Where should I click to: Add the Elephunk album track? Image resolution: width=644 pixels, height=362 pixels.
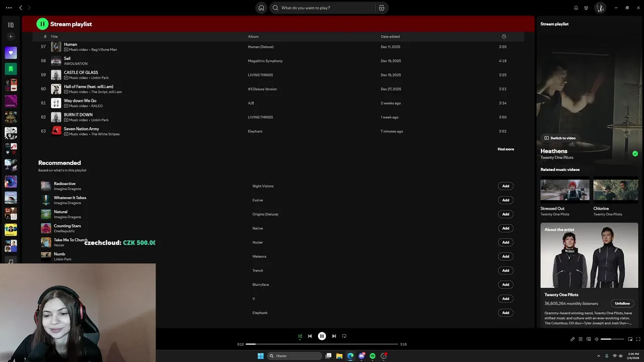click(506, 313)
